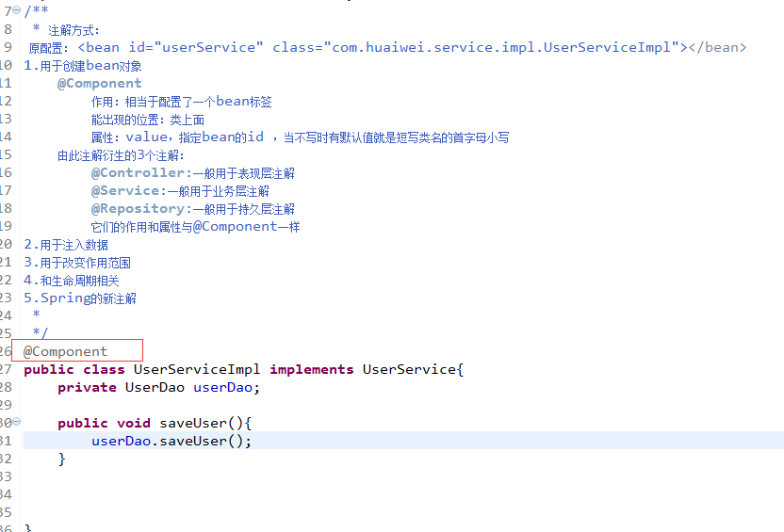Click the @Component text in the comment on line 11
Viewport: 784px width, 532px height.
click(x=100, y=83)
